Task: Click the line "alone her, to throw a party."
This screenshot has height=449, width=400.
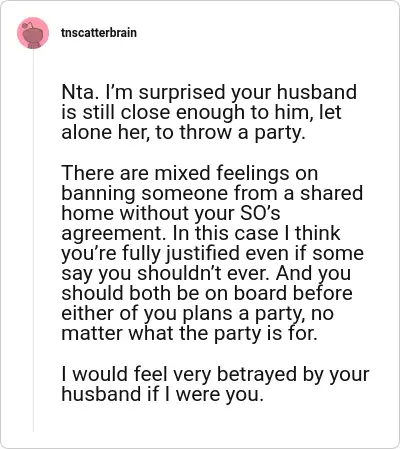Action: [x=183, y=133]
